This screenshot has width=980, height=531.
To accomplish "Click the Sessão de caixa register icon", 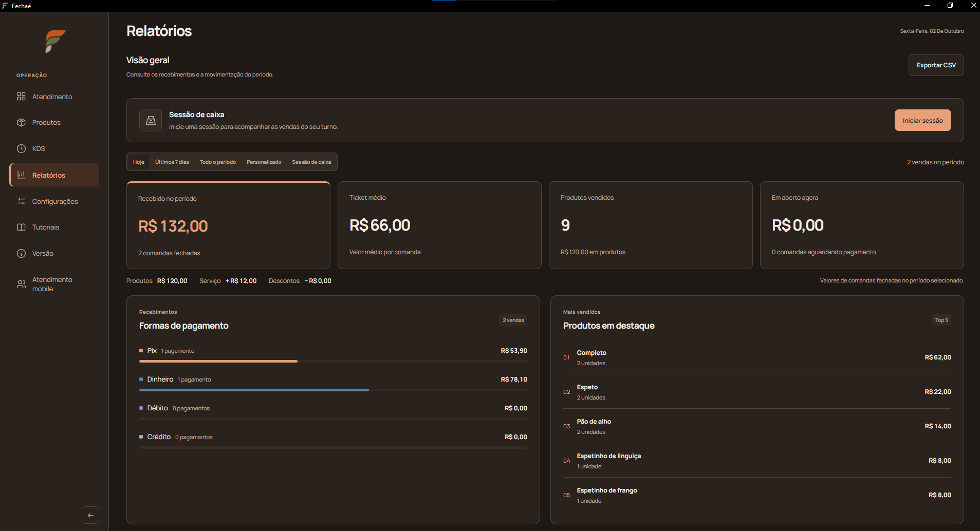I will pyautogui.click(x=151, y=120).
